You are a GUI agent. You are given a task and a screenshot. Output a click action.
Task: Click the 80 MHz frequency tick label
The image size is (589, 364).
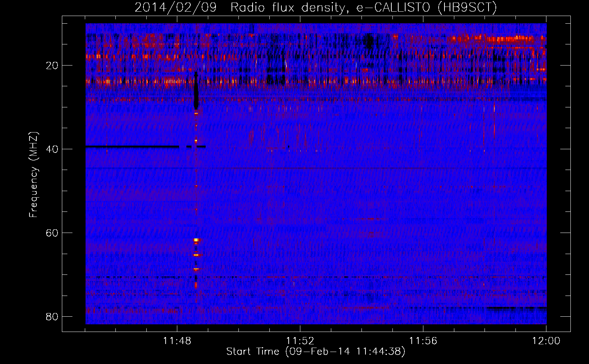coord(52,317)
